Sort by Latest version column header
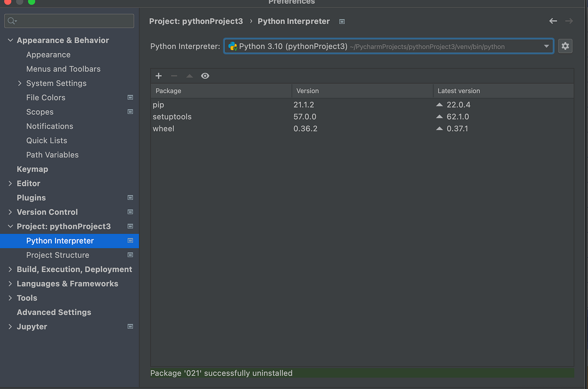This screenshot has height=389, width=588. (x=504, y=91)
